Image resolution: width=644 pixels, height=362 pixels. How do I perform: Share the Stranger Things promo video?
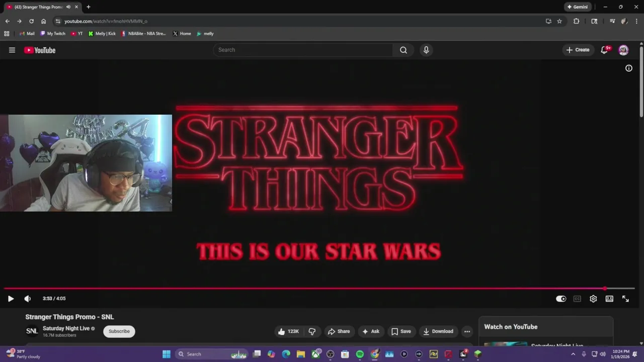339,331
